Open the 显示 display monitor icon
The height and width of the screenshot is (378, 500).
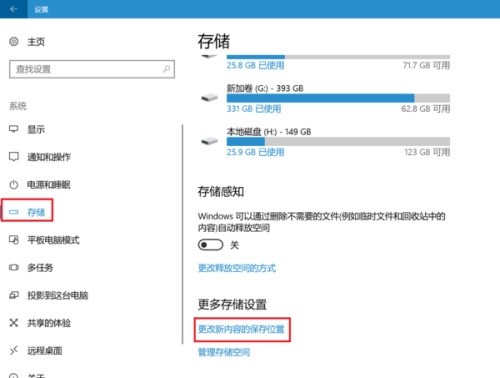point(14,129)
